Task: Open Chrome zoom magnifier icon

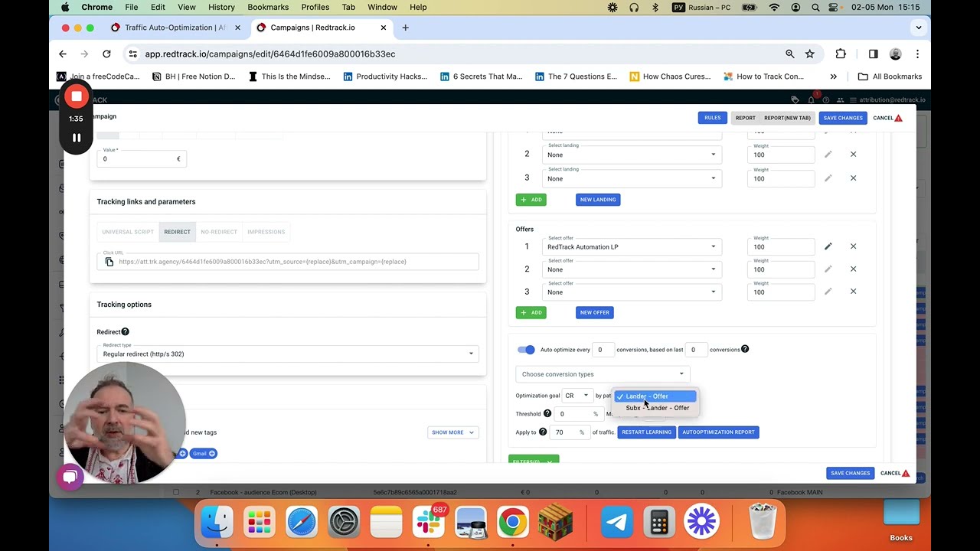Action: tap(789, 54)
